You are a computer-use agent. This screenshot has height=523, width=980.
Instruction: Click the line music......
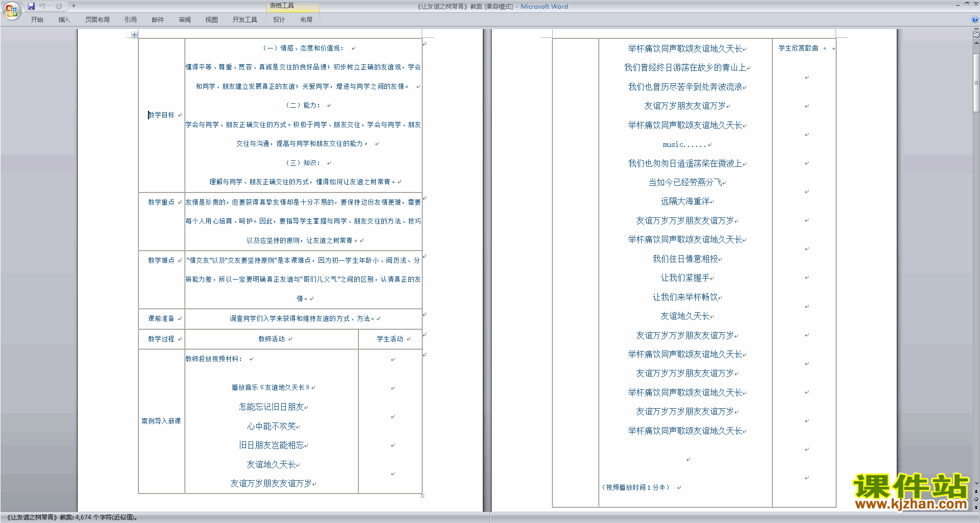tap(684, 144)
